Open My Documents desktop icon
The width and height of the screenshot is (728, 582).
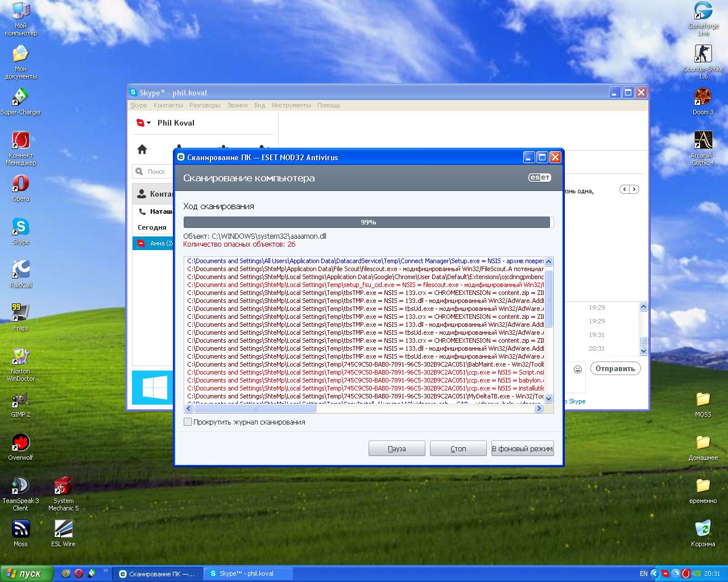(21, 62)
